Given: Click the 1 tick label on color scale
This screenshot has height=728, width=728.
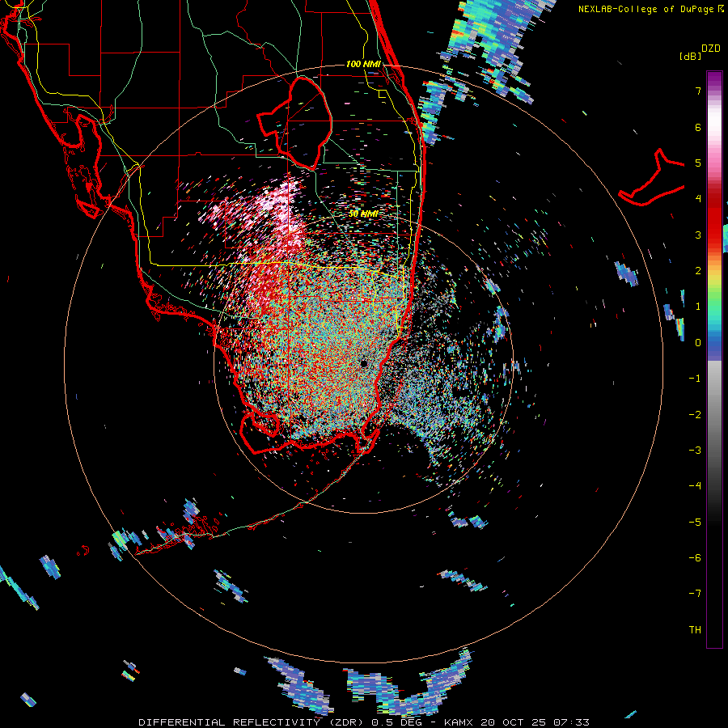Looking at the screenshot, I should click(698, 307).
